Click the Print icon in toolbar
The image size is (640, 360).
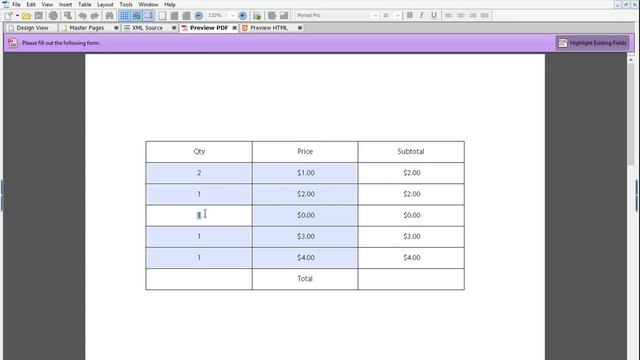[53, 16]
